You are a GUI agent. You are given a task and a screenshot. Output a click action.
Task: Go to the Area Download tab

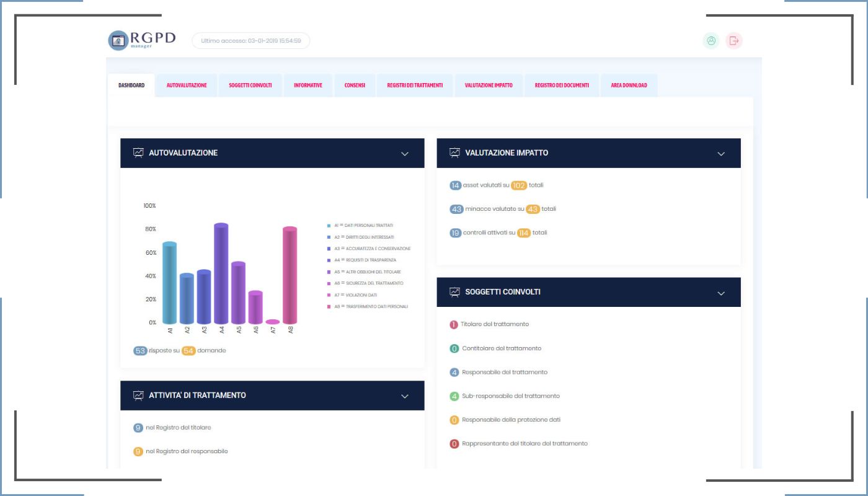coord(629,86)
